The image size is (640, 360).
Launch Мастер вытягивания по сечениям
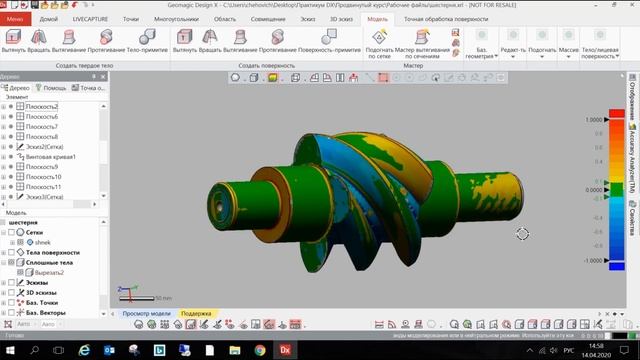point(422,44)
